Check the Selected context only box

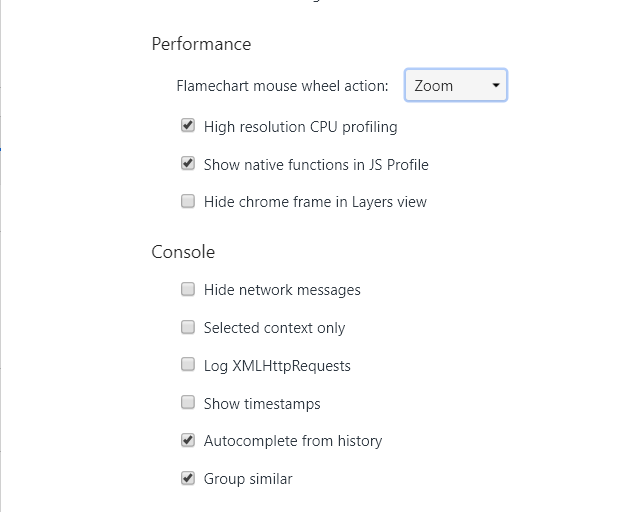(x=188, y=327)
